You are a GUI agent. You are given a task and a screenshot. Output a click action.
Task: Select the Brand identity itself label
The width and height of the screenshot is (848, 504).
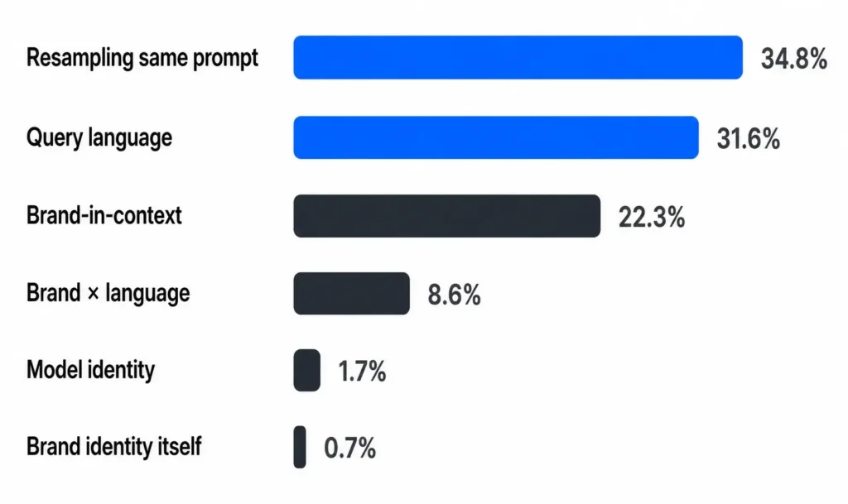click(113, 447)
